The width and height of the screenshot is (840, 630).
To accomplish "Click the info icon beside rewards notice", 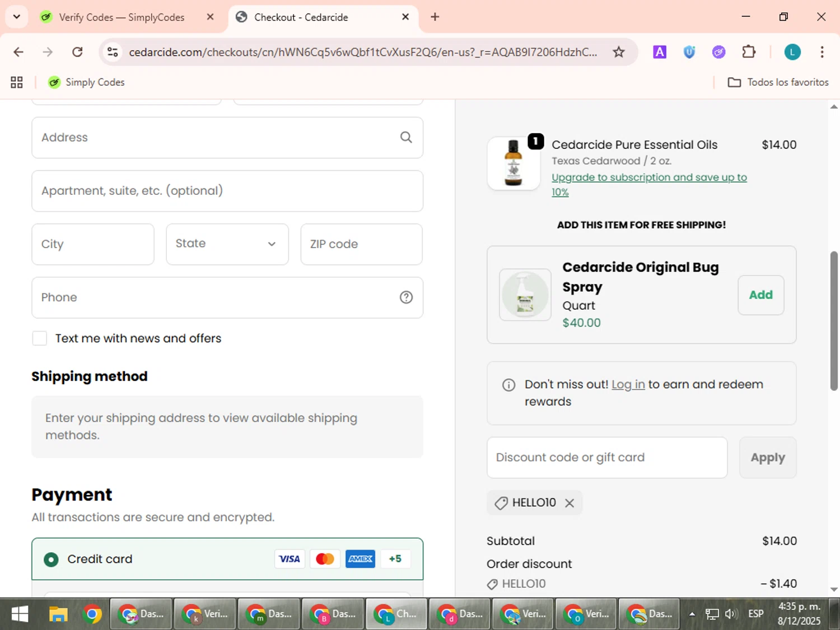I will click(x=508, y=385).
